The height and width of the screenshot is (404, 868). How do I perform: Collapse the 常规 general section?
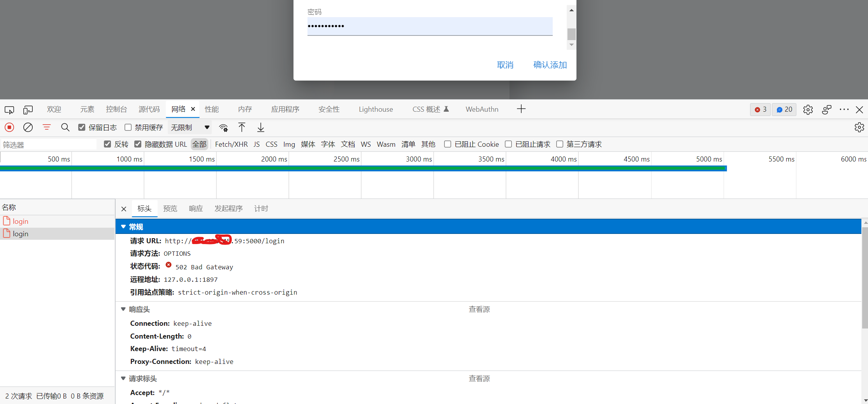point(123,227)
